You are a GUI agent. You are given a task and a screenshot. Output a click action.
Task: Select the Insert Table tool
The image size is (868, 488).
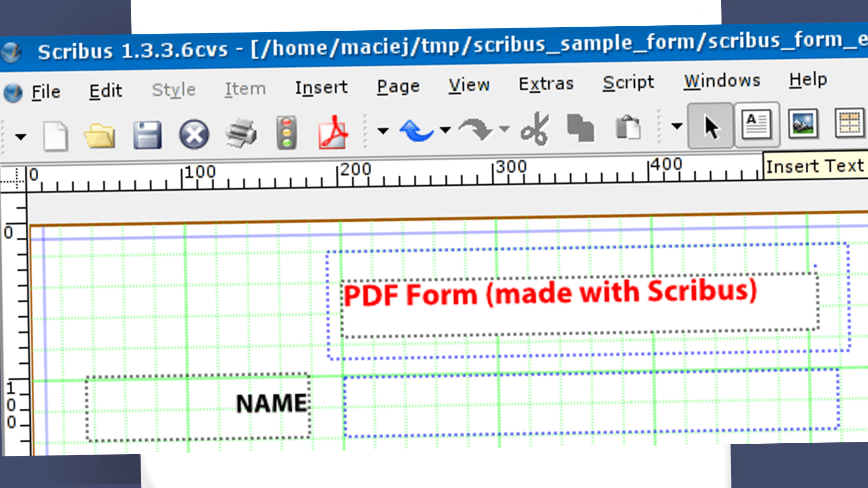849,123
